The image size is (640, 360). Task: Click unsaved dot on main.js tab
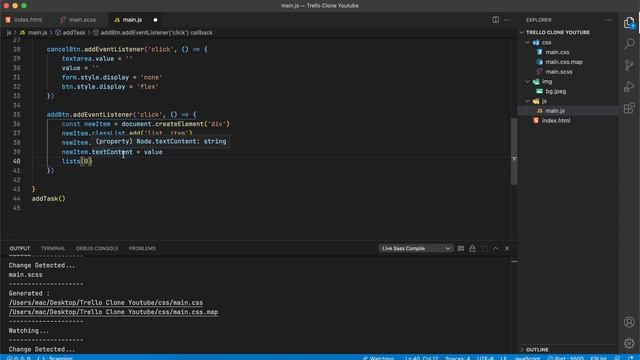click(155, 20)
